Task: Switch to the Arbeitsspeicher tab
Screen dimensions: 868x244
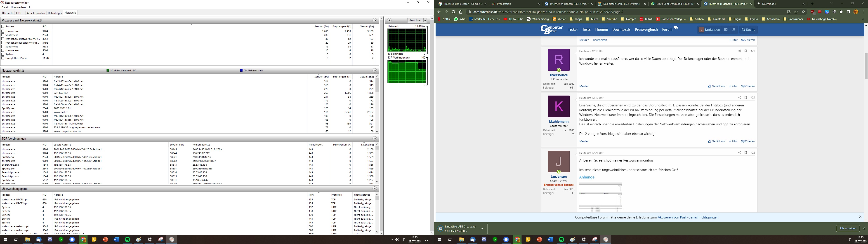Action: (36, 13)
